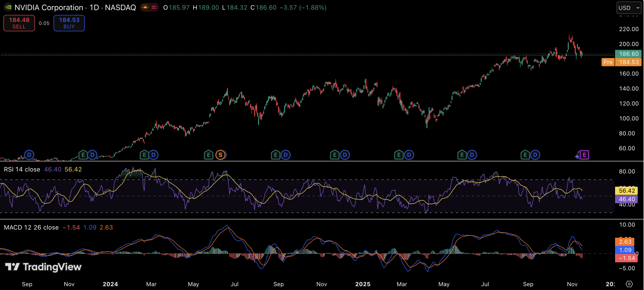Click the NVIDIA logo icon
This screenshot has width=644, height=290.
click(8, 7)
